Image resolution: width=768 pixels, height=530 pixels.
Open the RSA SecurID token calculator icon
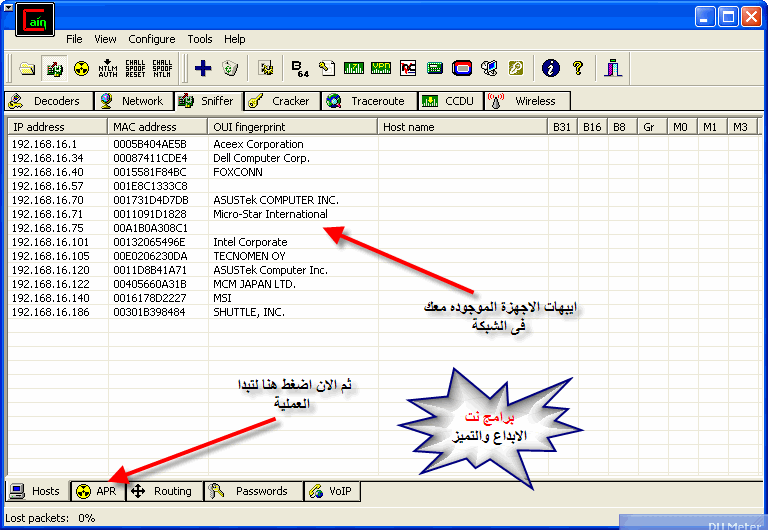point(462,68)
